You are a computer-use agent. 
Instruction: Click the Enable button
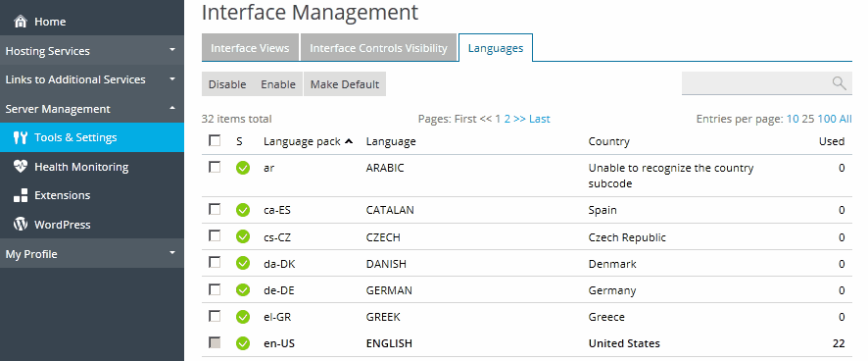point(278,84)
